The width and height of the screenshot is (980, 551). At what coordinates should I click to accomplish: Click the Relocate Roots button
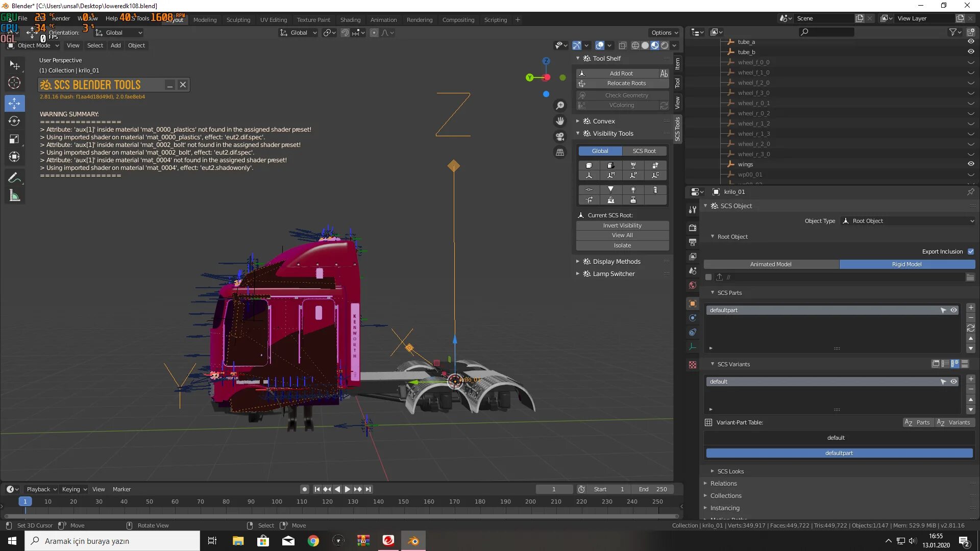click(626, 83)
